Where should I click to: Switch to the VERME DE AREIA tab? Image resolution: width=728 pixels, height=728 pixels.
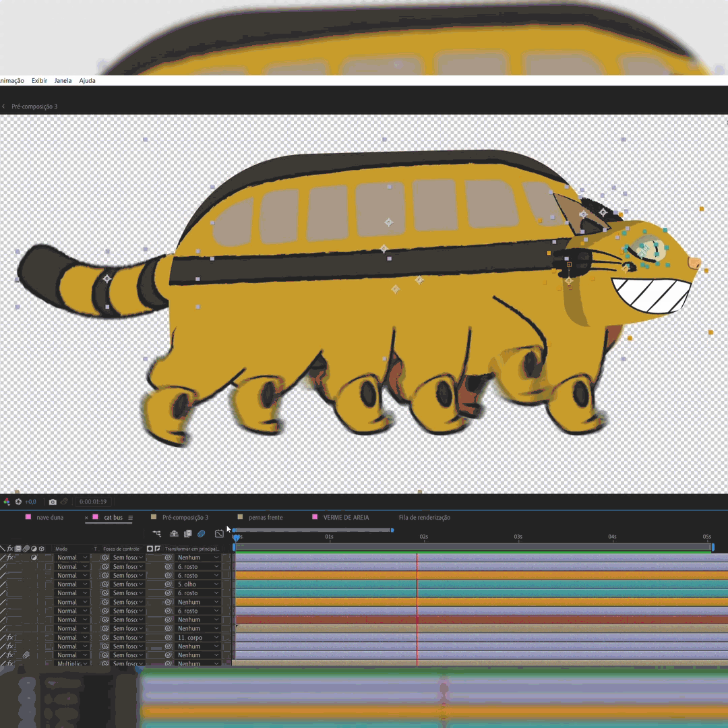[346, 518]
